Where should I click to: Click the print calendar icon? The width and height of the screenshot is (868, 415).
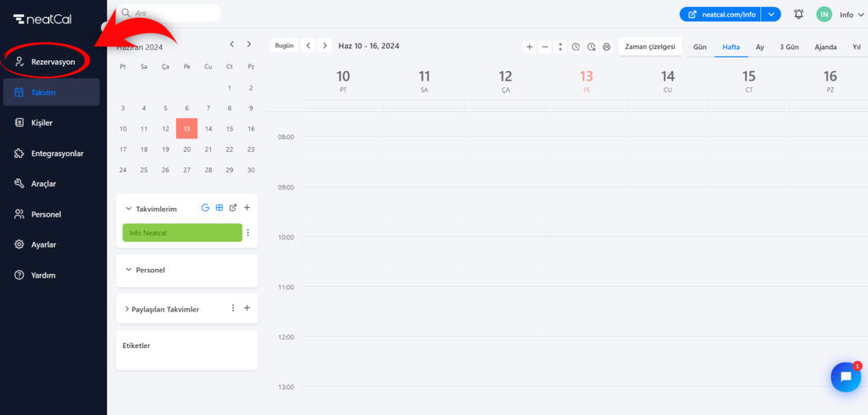coord(606,47)
